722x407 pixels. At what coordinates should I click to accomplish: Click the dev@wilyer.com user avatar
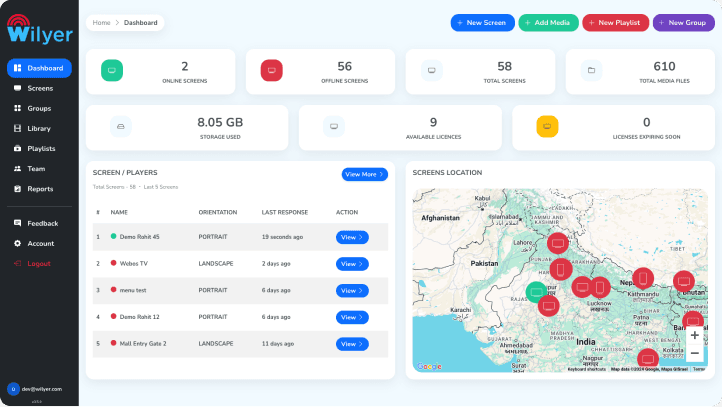click(13, 389)
